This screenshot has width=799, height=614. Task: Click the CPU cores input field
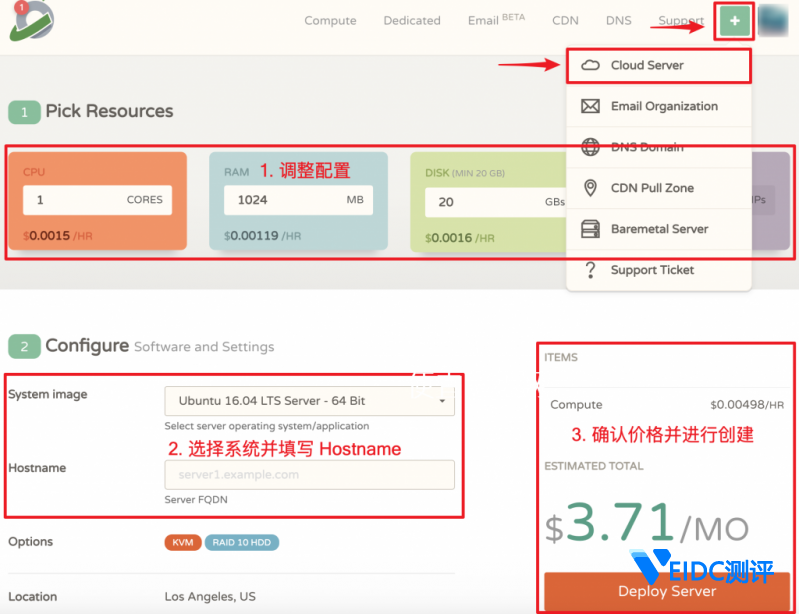[97, 200]
